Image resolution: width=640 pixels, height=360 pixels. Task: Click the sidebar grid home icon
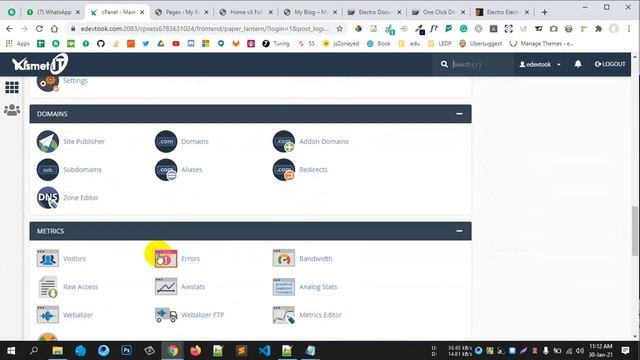click(12, 87)
